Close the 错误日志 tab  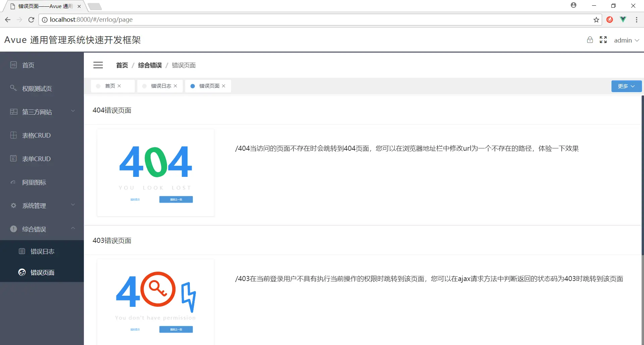tap(175, 86)
